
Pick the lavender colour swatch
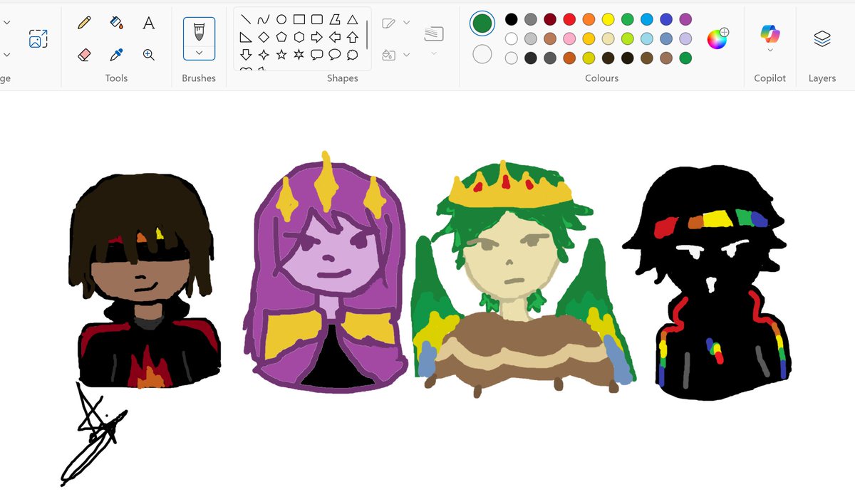click(685, 38)
